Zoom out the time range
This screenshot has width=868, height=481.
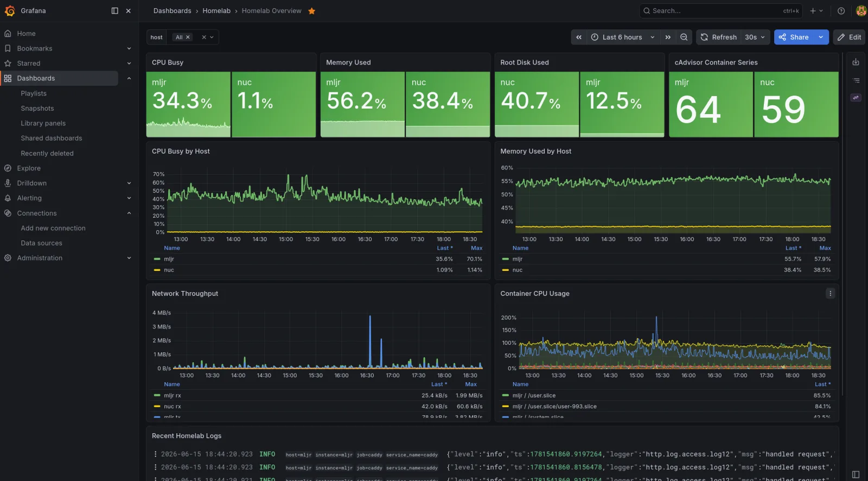(x=684, y=37)
